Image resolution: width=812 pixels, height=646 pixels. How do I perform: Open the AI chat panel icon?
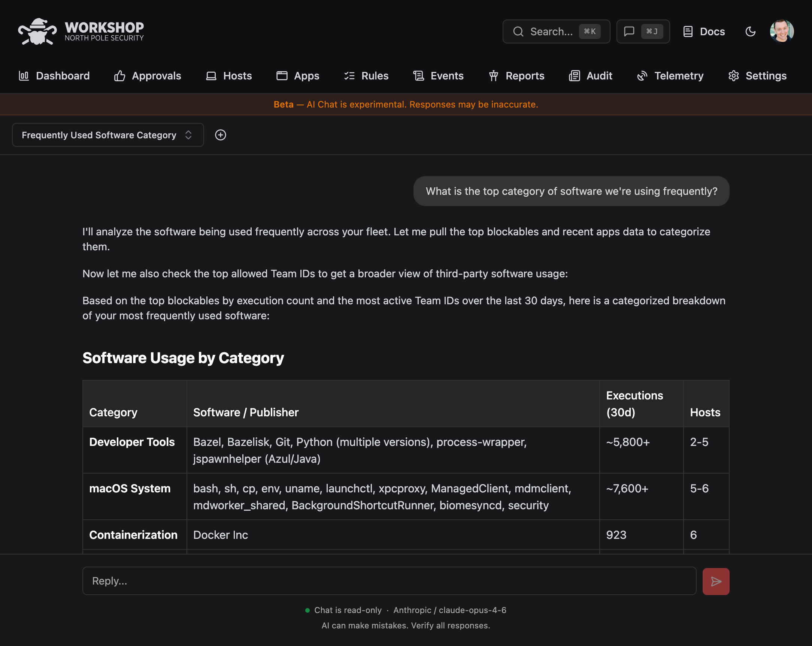pos(642,31)
